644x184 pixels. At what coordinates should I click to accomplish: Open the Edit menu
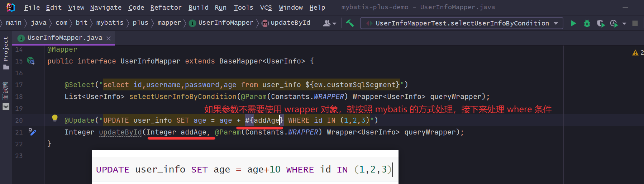54,7
